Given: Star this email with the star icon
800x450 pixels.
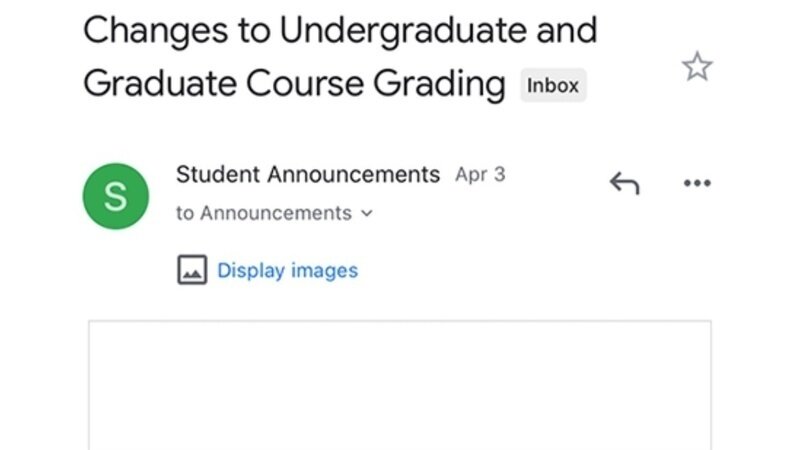Looking at the screenshot, I should [697, 67].
